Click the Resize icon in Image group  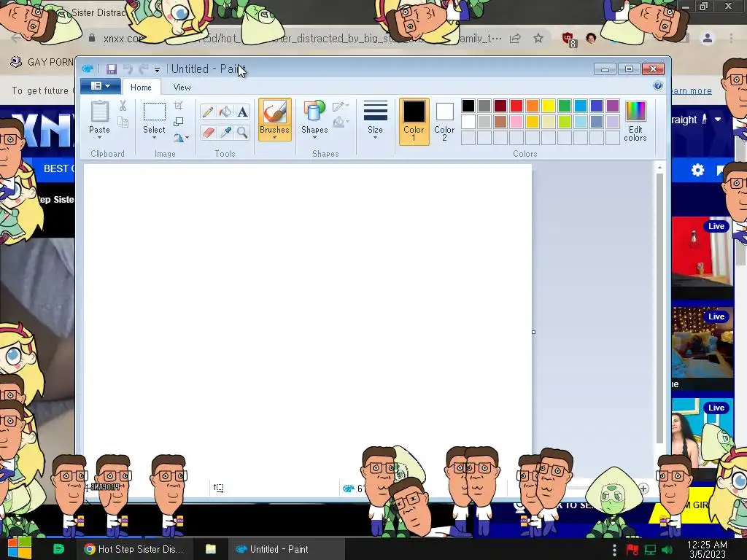[x=179, y=122]
